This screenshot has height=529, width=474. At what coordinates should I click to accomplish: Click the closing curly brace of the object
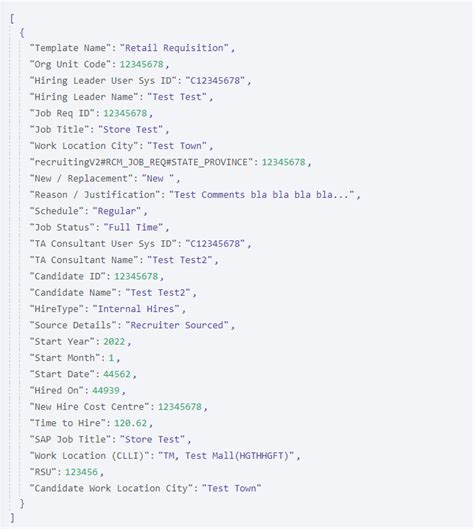pyautogui.click(x=22, y=503)
